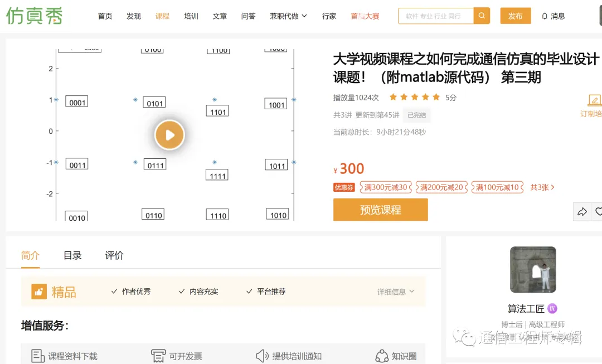This screenshot has height=364, width=602.
Task: Switch to the 评价 tab
Action: (x=114, y=255)
